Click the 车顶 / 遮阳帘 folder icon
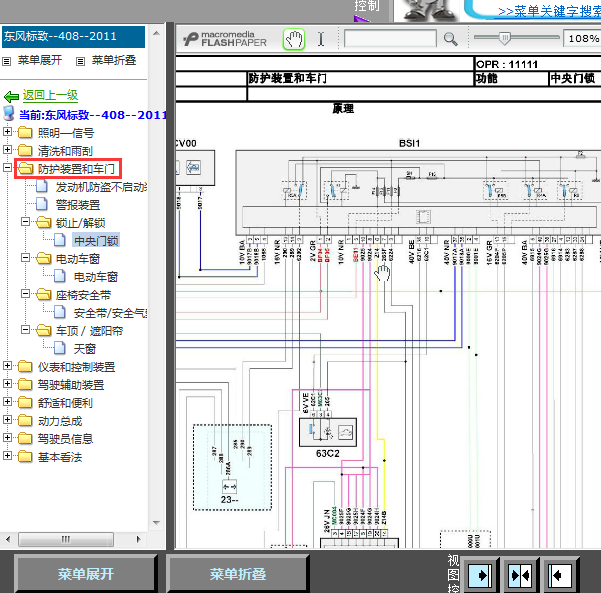 [x=43, y=330]
